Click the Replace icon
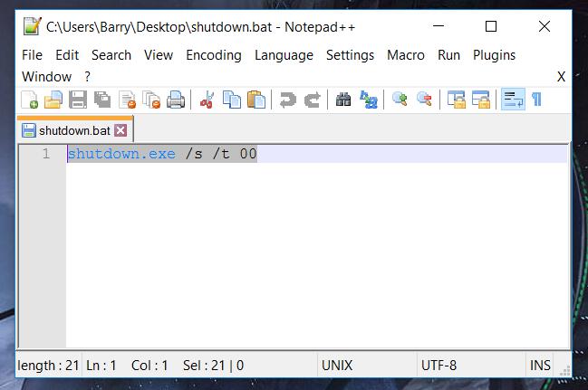Image resolution: width=588 pixels, height=390 pixels. tap(368, 100)
